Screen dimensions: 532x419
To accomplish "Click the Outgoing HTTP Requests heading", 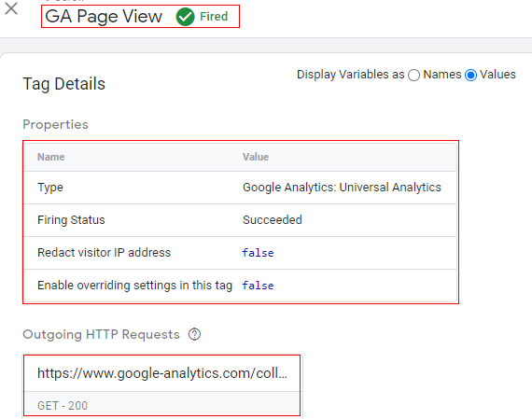I will 101,334.
